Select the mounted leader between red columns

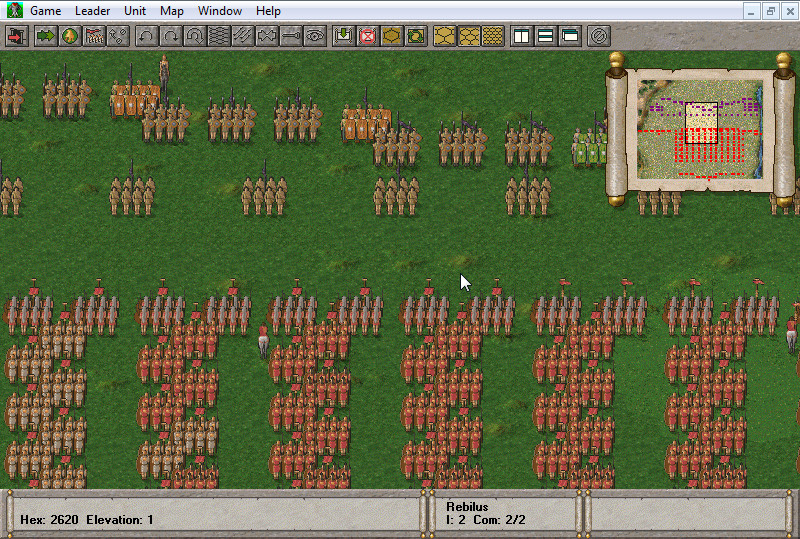(263, 340)
